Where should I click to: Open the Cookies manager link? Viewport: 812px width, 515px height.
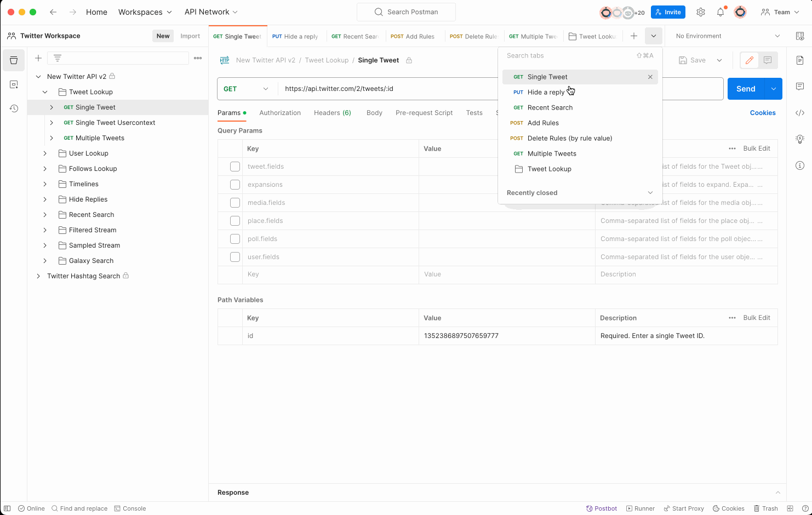click(763, 113)
